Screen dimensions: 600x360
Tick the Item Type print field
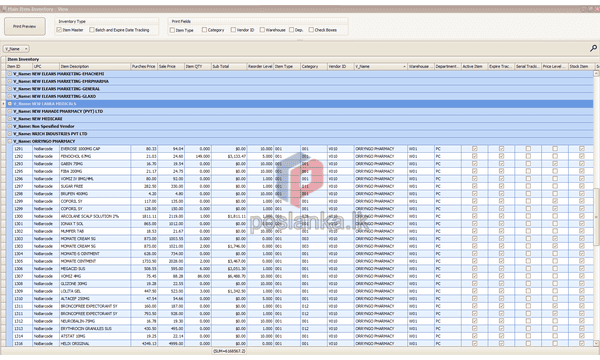[172, 30]
